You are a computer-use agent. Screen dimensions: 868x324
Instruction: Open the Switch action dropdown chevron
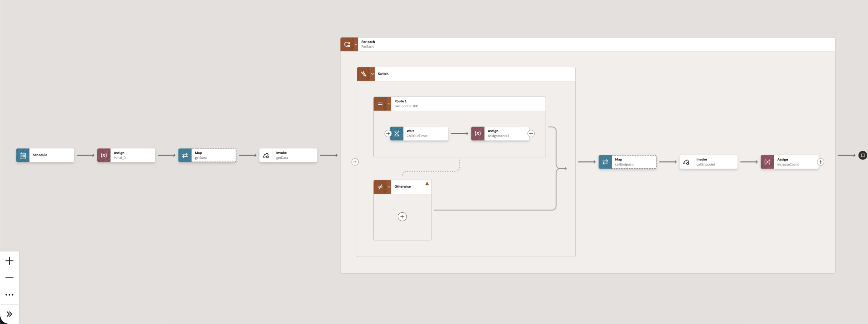pyautogui.click(x=372, y=74)
